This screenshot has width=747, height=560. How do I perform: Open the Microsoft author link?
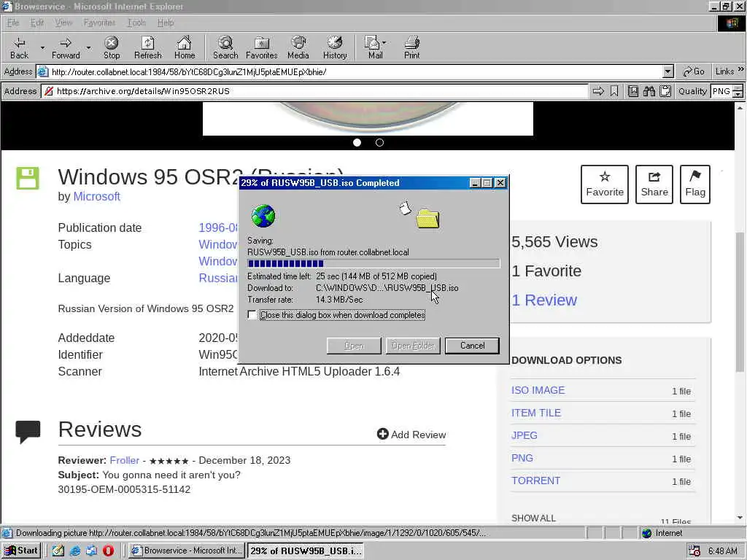pyautogui.click(x=97, y=196)
